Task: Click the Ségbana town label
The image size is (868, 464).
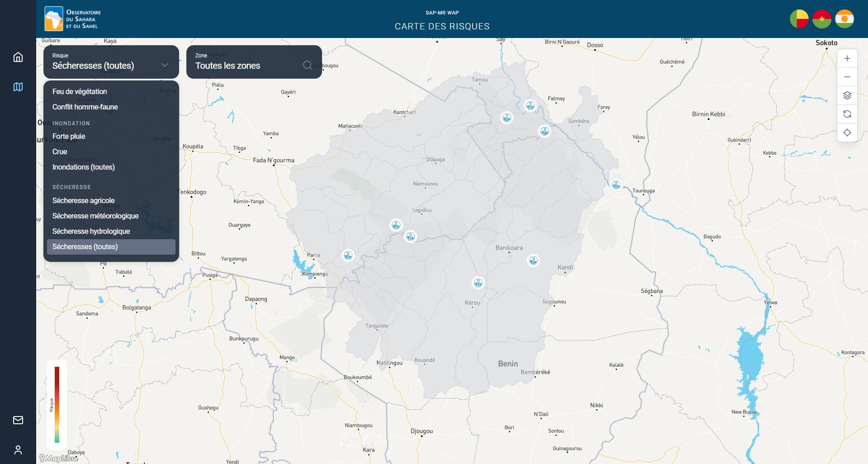Action: point(651,291)
